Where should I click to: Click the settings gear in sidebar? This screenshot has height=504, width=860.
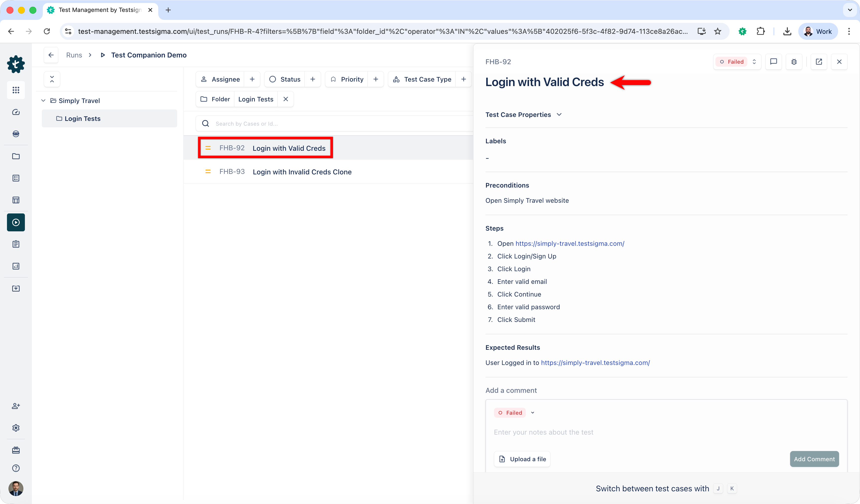click(x=16, y=428)
